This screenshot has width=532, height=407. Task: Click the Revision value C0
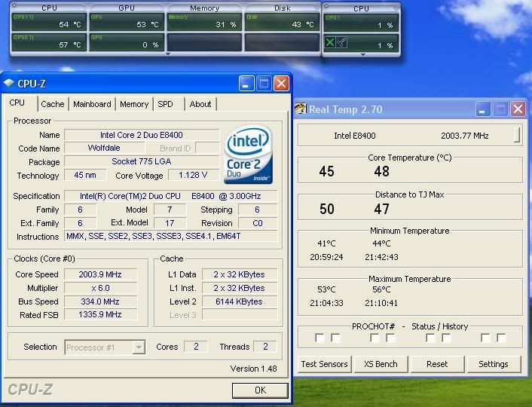click(x=258, y=223)
